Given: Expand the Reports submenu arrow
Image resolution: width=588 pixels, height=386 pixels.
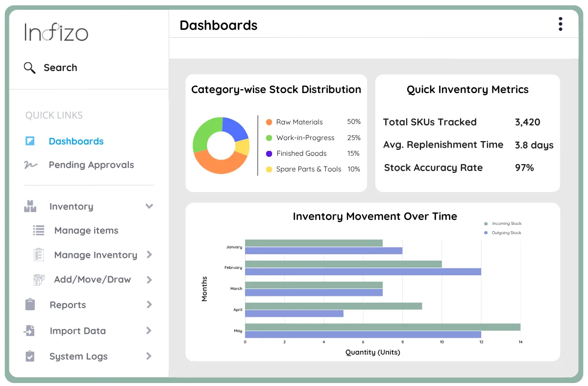Looking at the screenshot, I should point(149,305).
